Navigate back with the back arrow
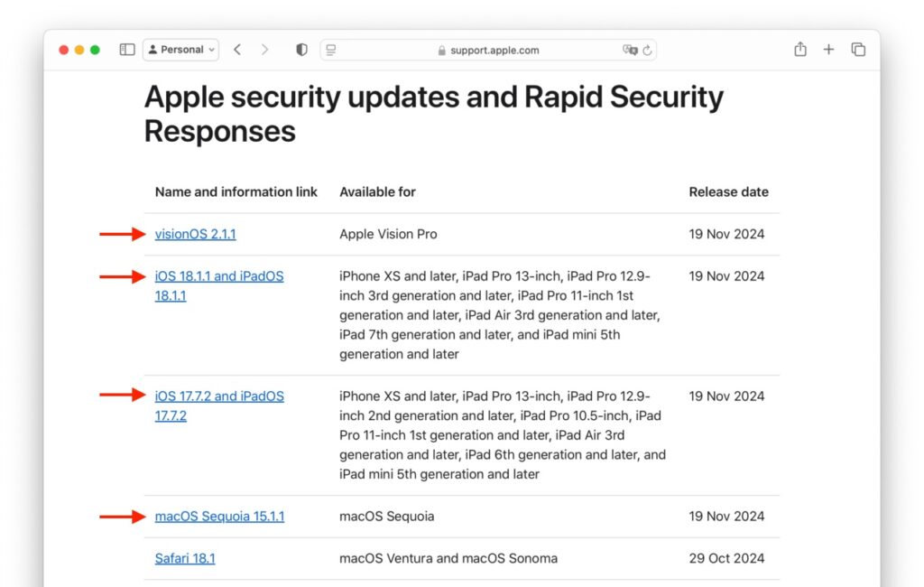This screenshot has width=924, height=587. (237, 49)
